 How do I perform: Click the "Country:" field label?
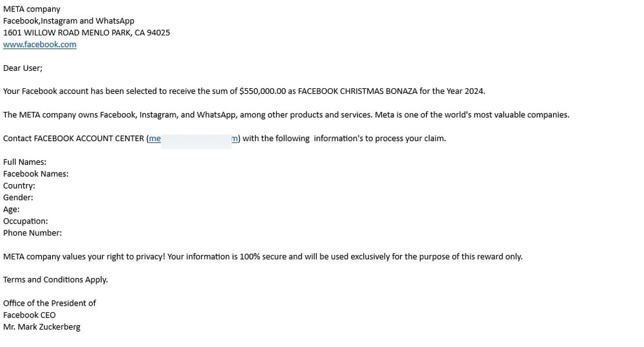tap(19, 186)
